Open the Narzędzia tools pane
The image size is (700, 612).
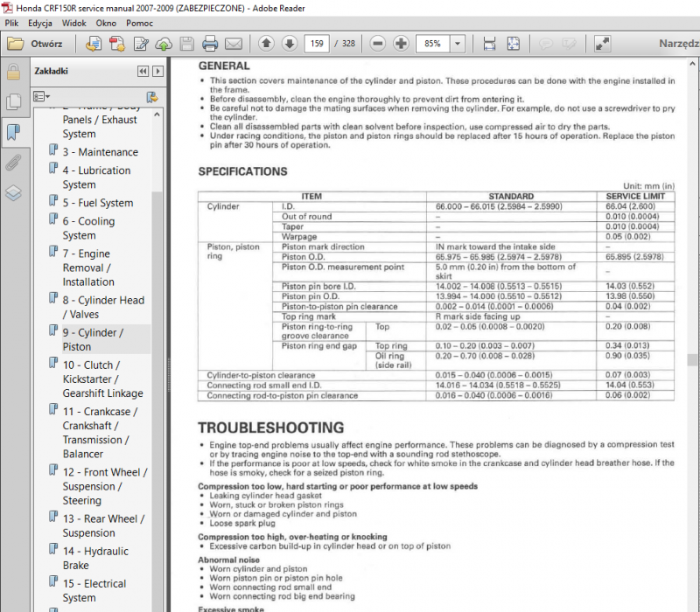click(678, 44)
